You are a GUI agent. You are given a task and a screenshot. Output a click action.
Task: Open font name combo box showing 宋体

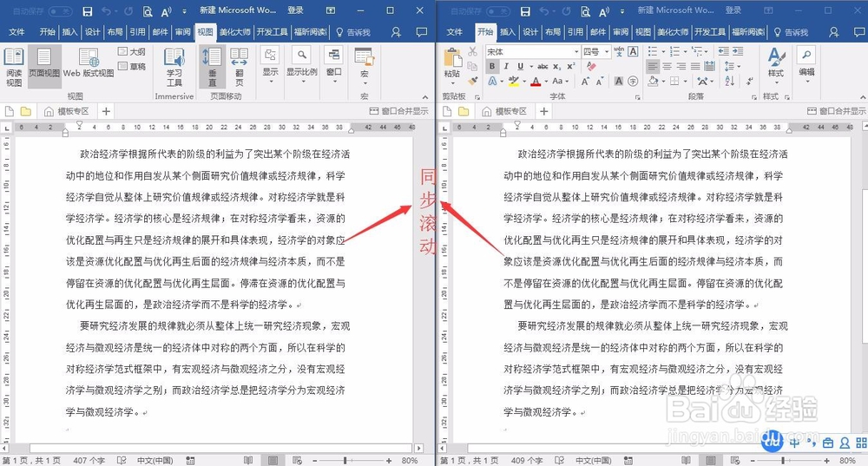click(x=533, y=51)
